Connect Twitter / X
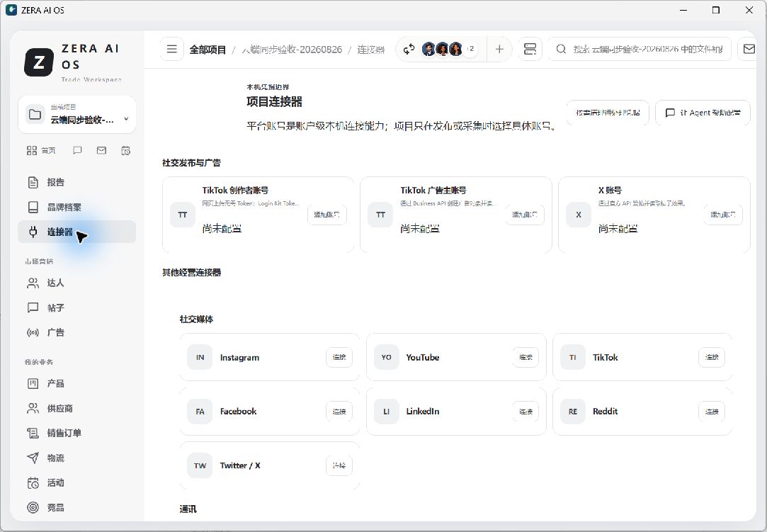The image size is (767, 532). (x=339, y=465)
